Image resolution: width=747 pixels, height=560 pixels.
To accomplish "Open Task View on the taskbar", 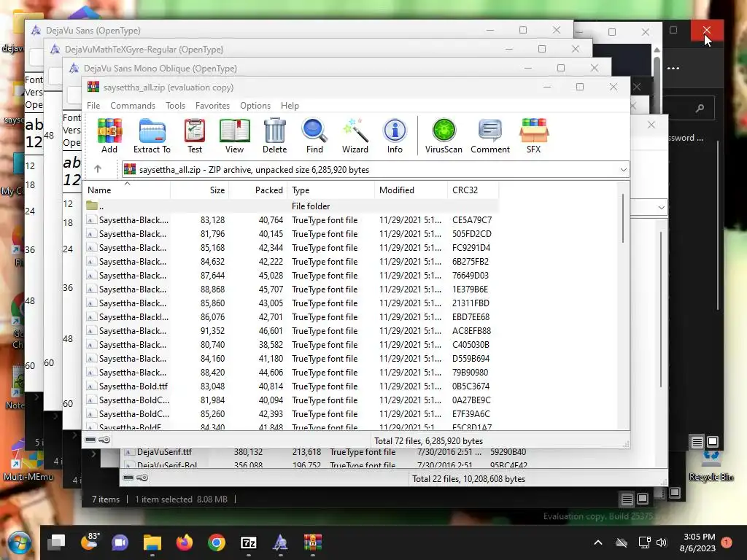I will [56, 542].
